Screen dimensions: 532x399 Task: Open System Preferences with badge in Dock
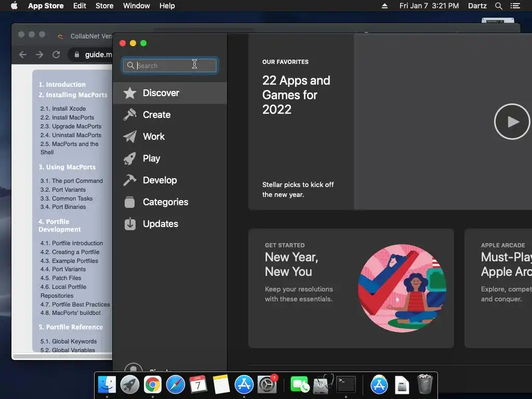pyautogui.click(x=267, y=385)
